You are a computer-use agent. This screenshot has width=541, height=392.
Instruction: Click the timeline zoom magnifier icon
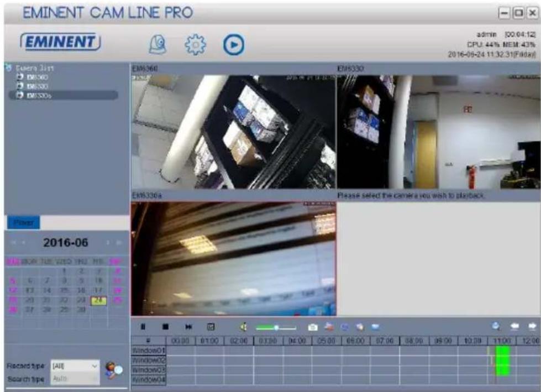pyautogui.click(x=496, y=326)
